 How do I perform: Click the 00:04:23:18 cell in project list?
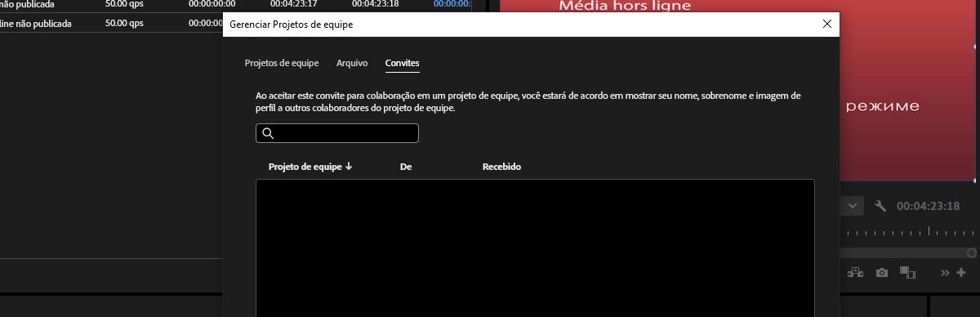click(x=375, y=4)
